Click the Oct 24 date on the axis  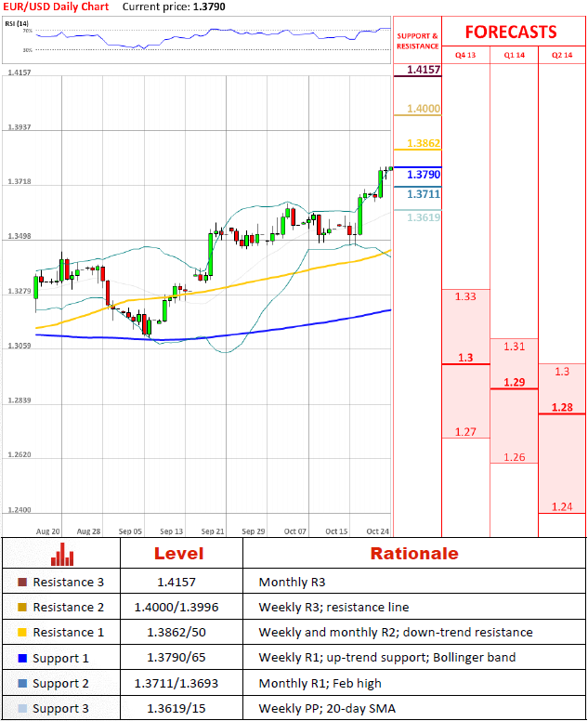(377, 531)
